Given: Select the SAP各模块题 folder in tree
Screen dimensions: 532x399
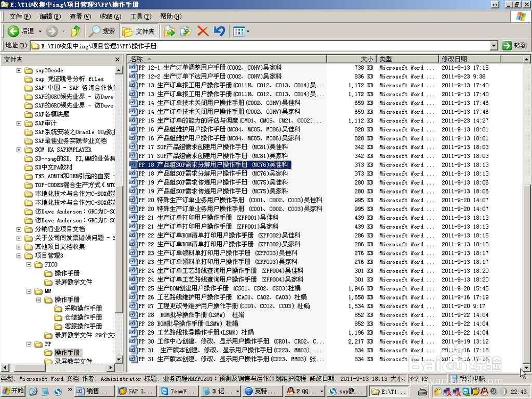Looking at the screenshot, I should click(x=52, y=114).
